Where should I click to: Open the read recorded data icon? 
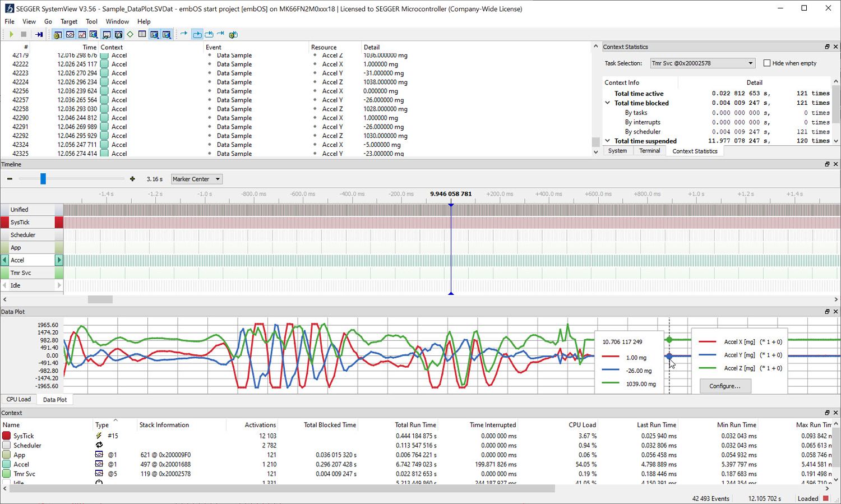(x=39, y=34)
